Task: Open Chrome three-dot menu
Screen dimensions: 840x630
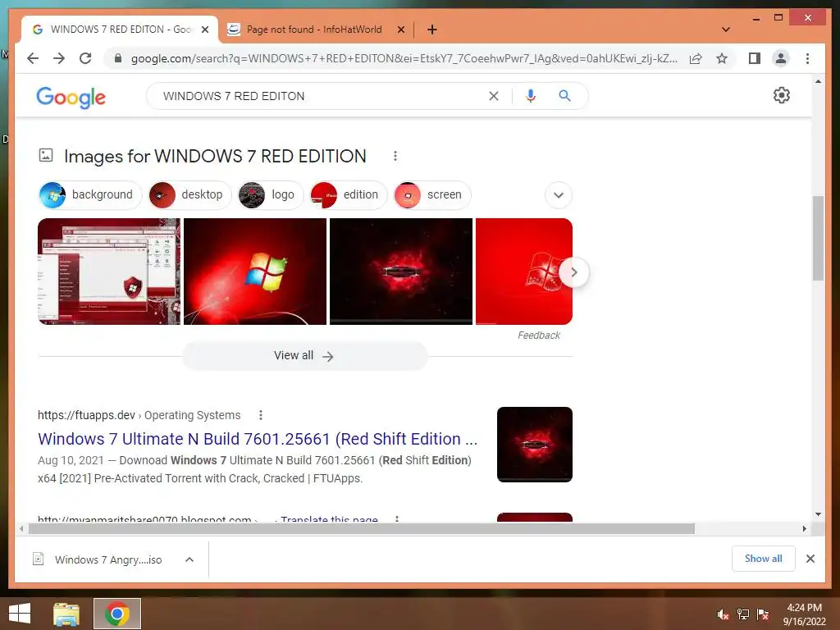Action: [x=807, y=58]
